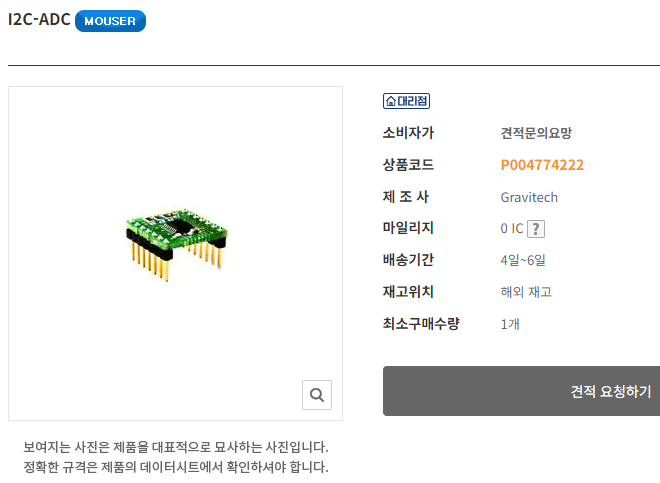Screen dimensions: 660x483
Task: Click the 대리점 distributor badge icon
Action: click(x=406, y=101)
